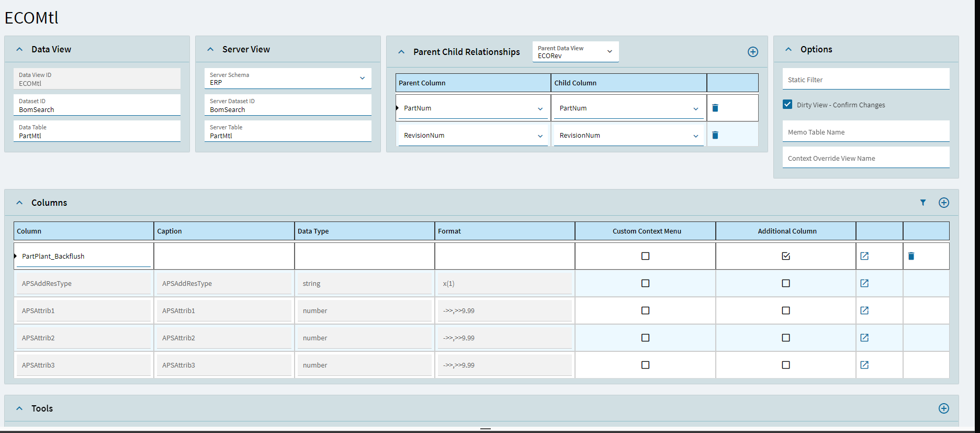Enable Custom Context Menu for APSAddResType
This screenshot has height=433, width=980.
tap(645, 283)
